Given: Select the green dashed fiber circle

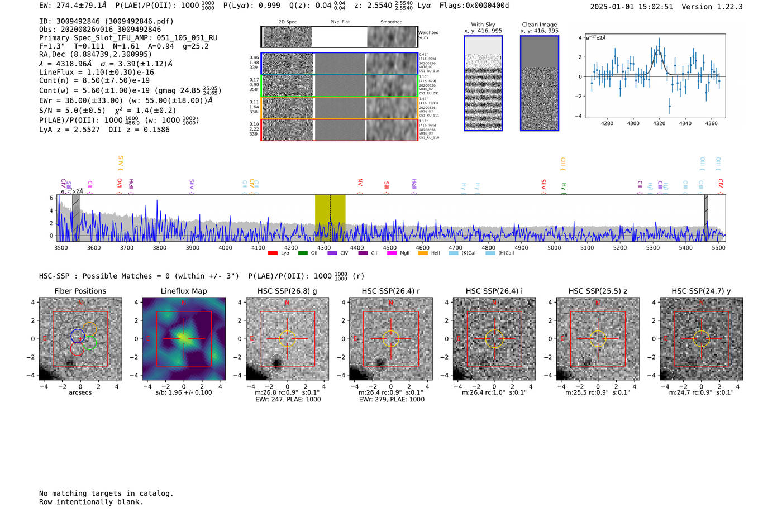Looking at the screenshot, I should (90, 343).
